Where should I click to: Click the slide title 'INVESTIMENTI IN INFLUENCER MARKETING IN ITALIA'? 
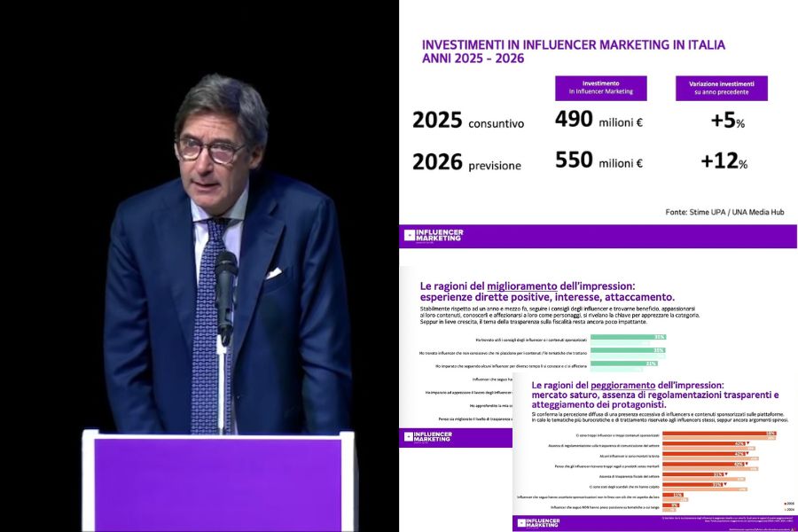pos(573,44)
